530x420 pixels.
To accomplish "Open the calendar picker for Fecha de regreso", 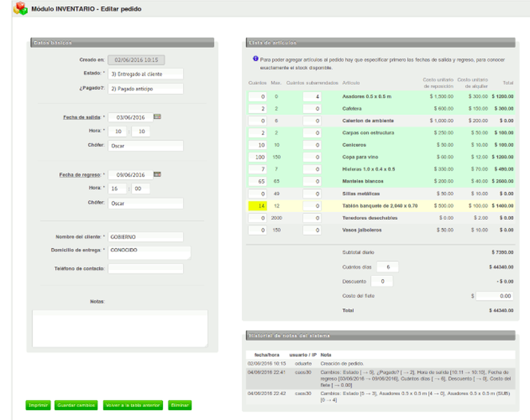I will [158, 173].
